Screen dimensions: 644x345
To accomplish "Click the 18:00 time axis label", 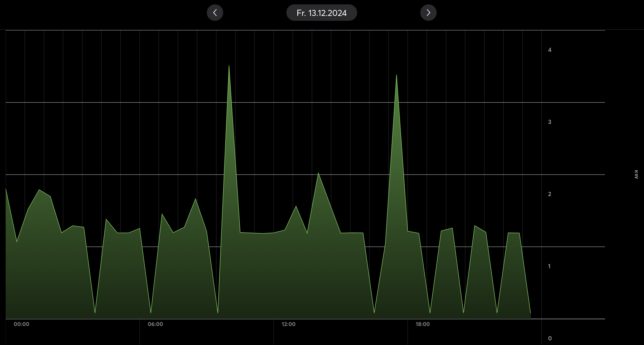I will coord(423,324).
